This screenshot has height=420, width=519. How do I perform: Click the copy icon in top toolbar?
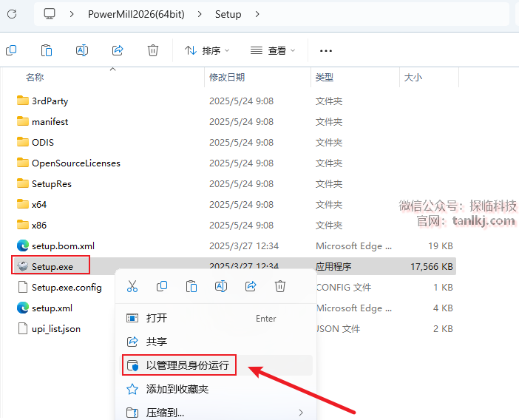coord(11,50)
